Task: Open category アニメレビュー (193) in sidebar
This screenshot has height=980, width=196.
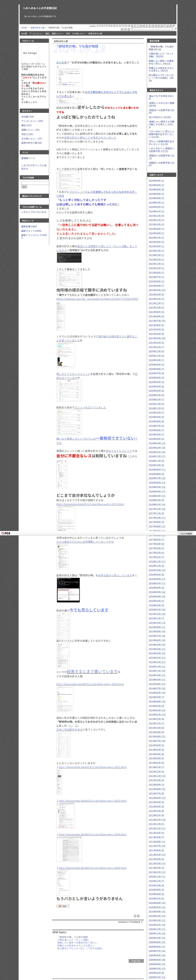Action: [32, 121]
